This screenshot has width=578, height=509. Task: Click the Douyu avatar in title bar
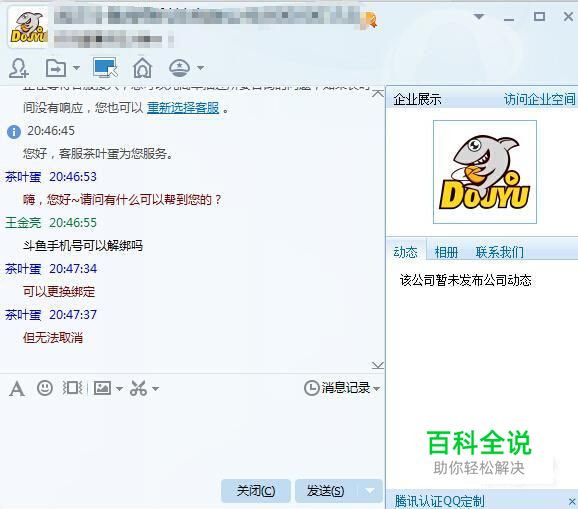(28, 28)
